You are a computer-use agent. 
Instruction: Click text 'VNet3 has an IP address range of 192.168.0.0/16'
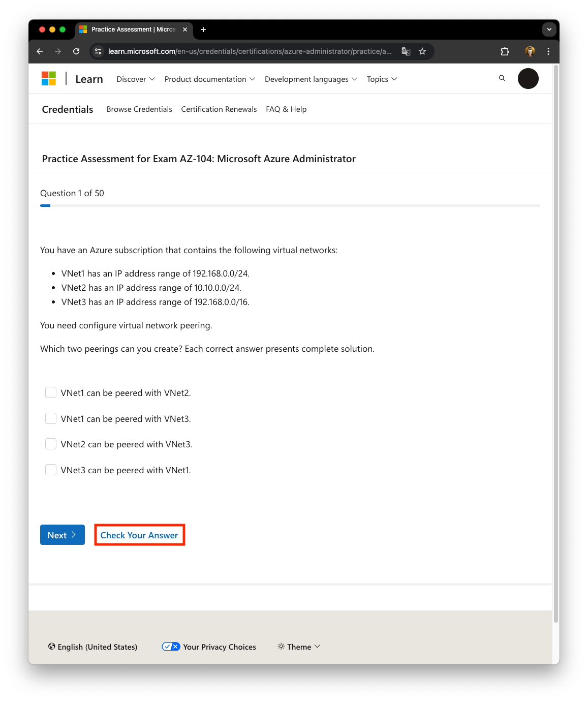pyautogui.click(x=155, y=302)
